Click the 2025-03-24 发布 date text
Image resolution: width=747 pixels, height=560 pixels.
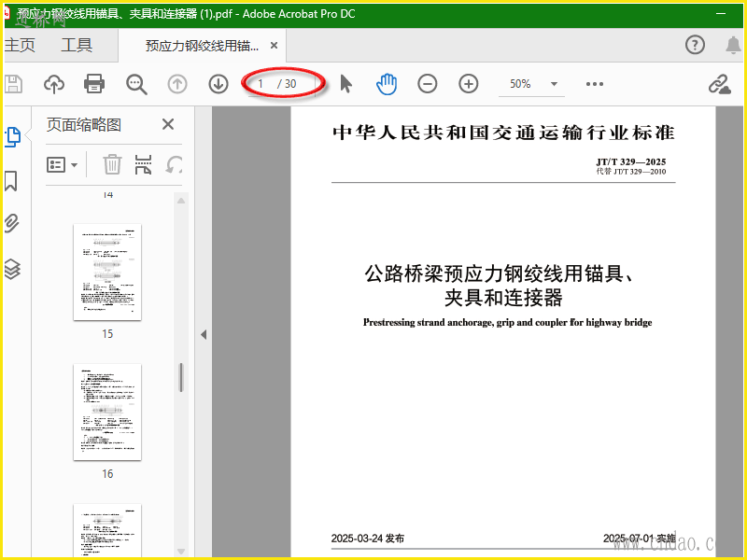(x=367, y=539)
